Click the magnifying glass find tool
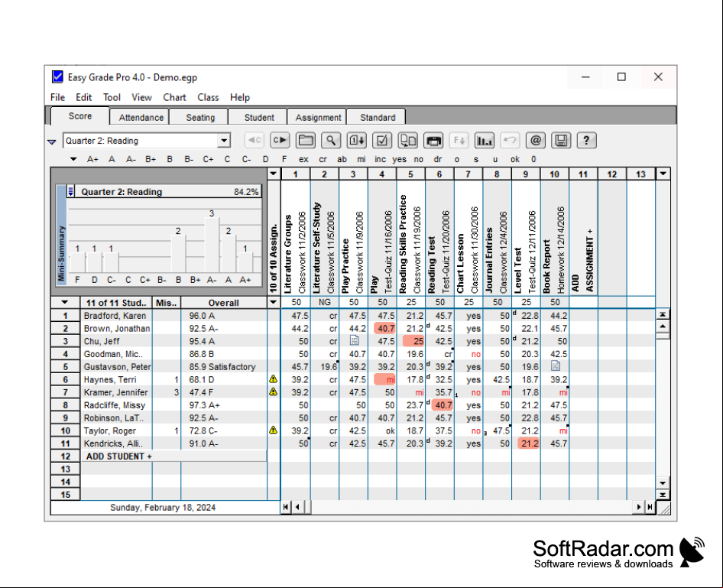 (331, 140)
